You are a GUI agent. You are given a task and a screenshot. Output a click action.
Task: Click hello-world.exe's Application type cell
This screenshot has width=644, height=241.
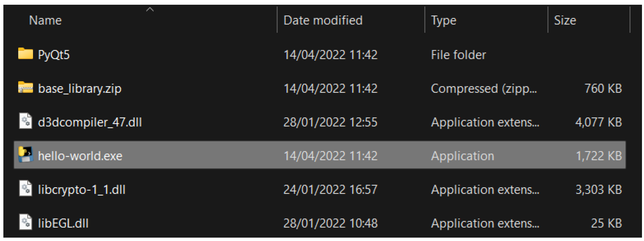[462, 156]
